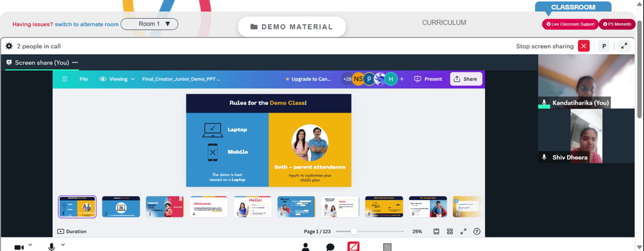Click the plus to add collaborators

(x=402, y=79)
